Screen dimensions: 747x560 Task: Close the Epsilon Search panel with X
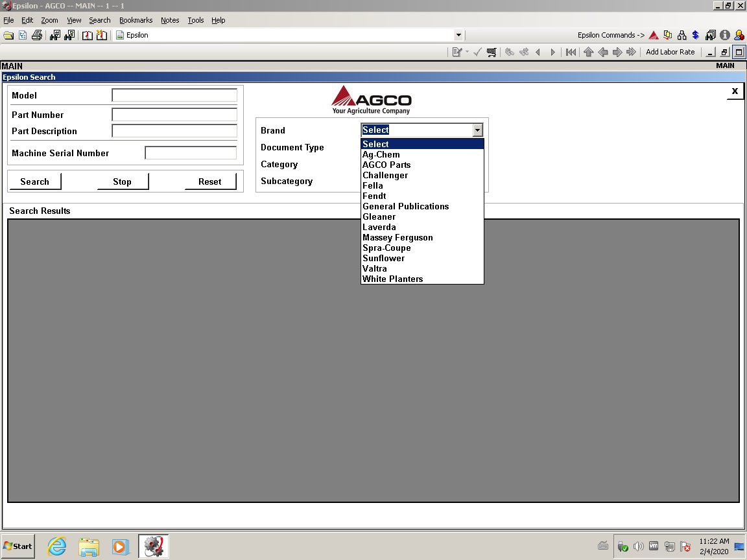(x=735, y=91)
